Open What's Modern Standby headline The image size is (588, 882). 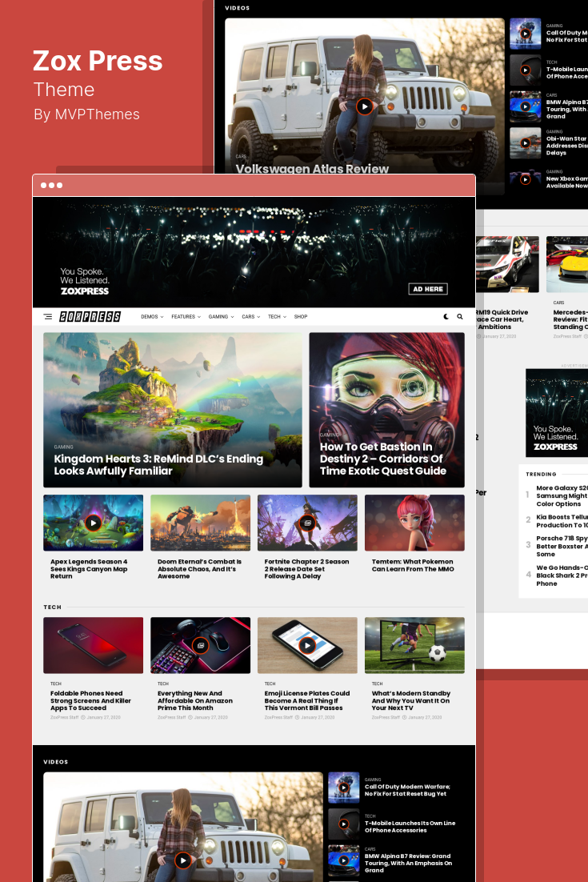click(x=411, y=701)
